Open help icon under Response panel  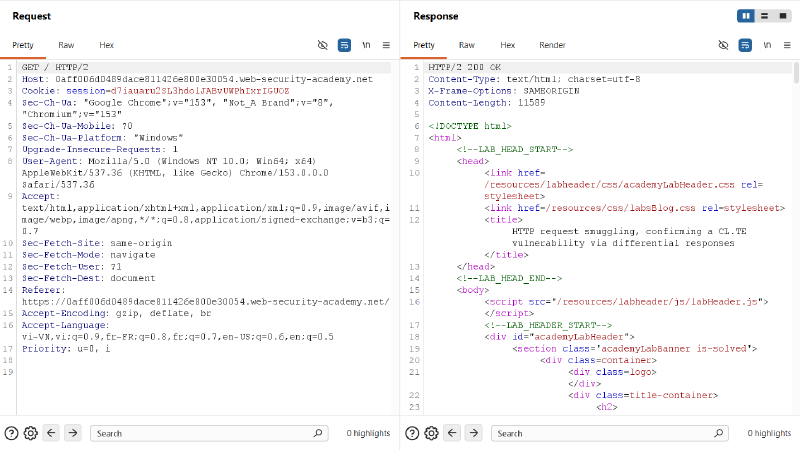pyautogui.click(x=412, y=433)
